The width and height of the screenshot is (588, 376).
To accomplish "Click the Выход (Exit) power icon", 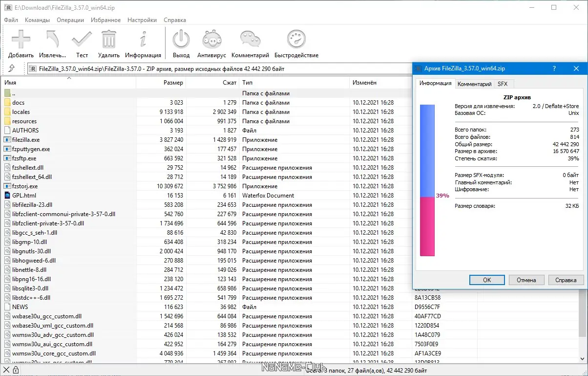I will tap(181, 39).
